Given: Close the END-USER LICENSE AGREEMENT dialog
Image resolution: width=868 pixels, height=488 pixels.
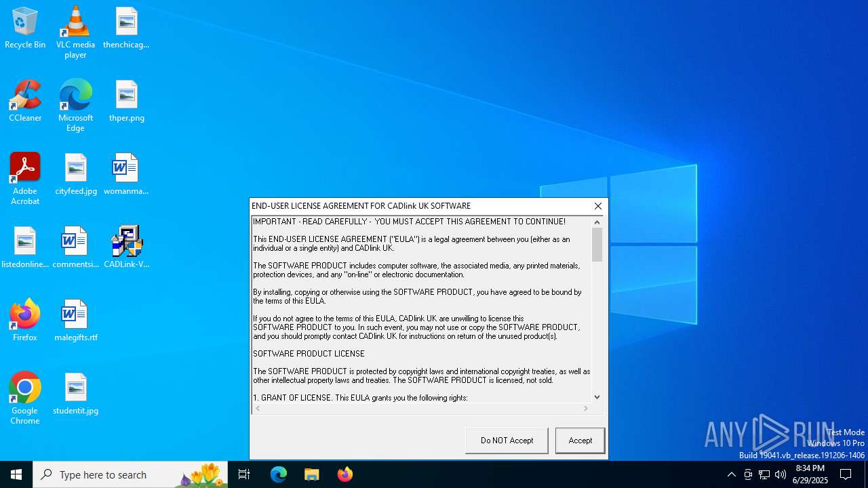Looking at the screenshot, I should 598,206.
